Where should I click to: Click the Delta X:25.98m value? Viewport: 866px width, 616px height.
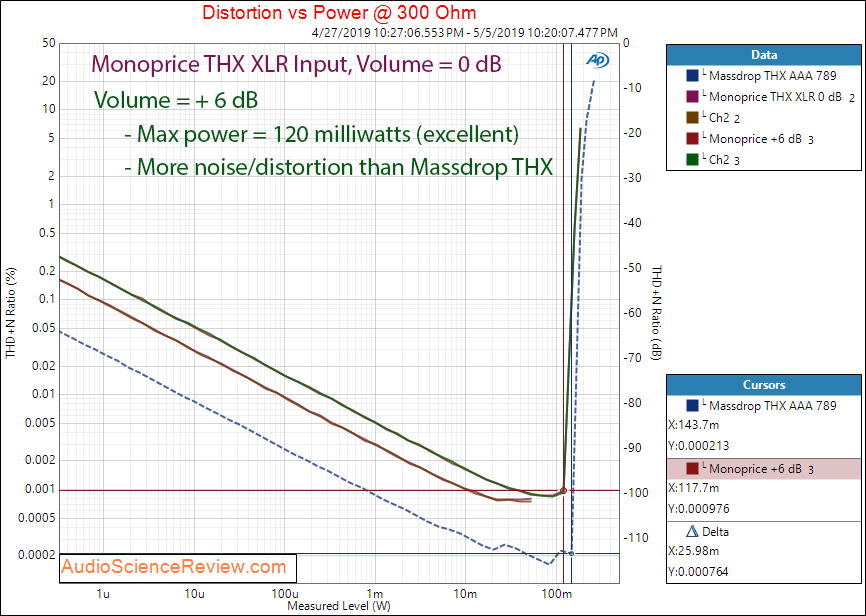click(694, 551)
